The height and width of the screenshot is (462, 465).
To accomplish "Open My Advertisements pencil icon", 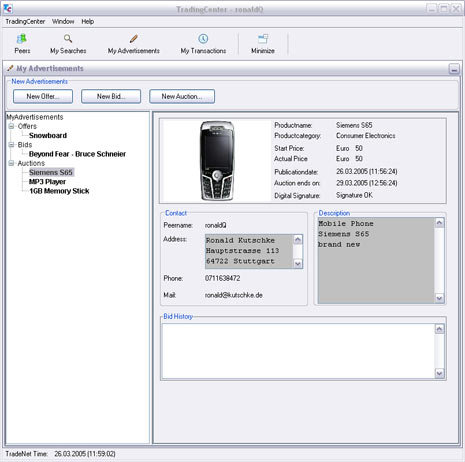I will pos(134,39).
